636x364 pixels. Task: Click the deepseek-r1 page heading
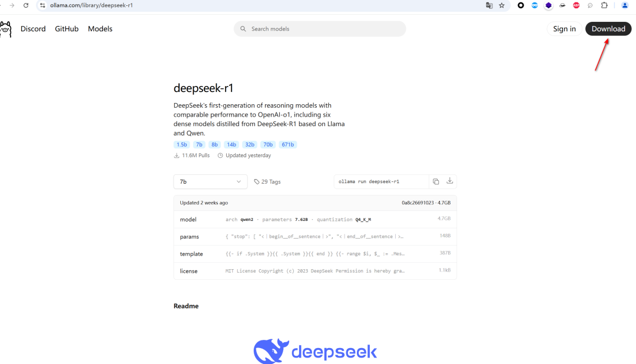[x=203, y=88]
